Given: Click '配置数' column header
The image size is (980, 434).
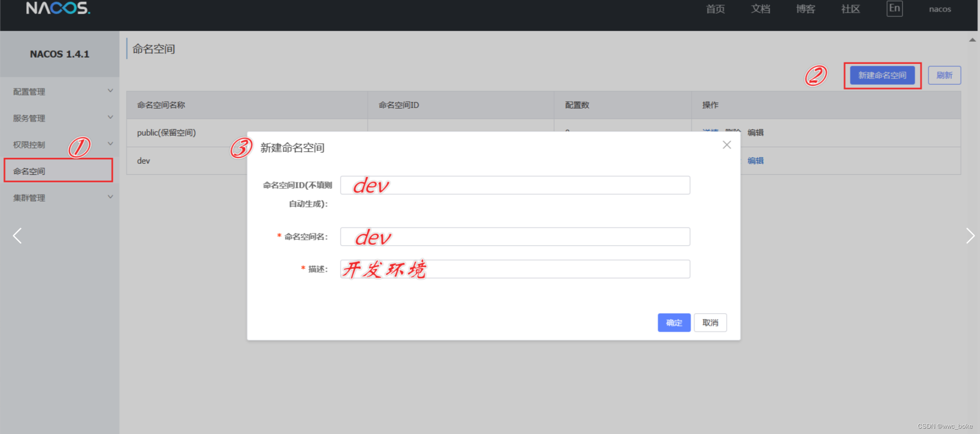Looking at the screenshot, I should 577,105.
